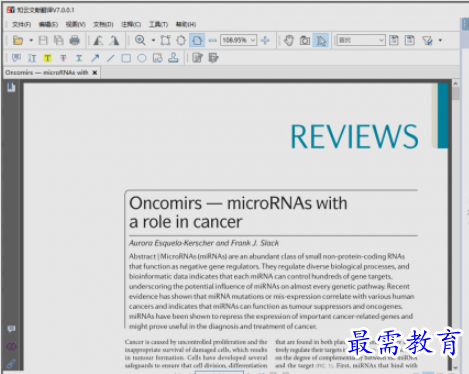The image size is (469, 374).
Task: Rotate page counterclockwise
Action: (x=98, y=40)
